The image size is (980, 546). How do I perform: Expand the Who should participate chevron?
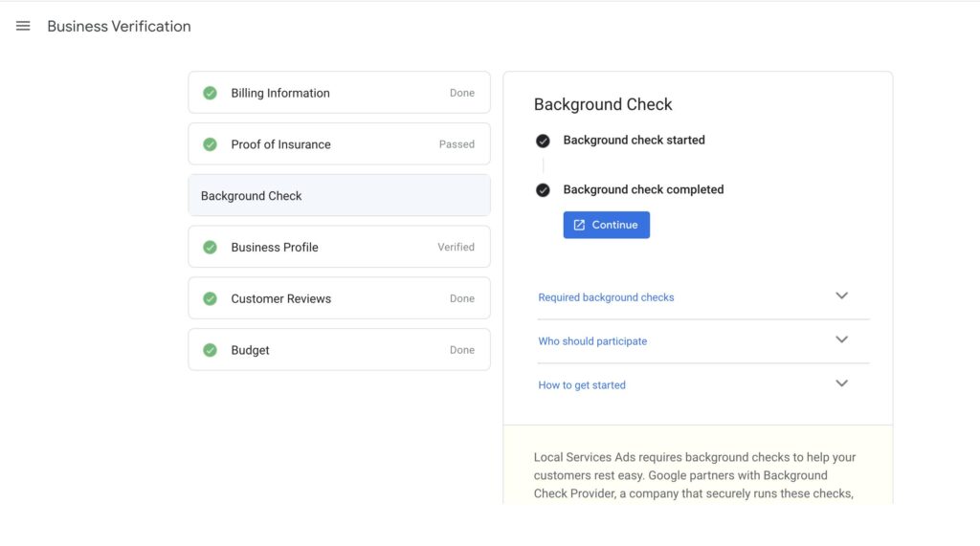pos(842,339)
